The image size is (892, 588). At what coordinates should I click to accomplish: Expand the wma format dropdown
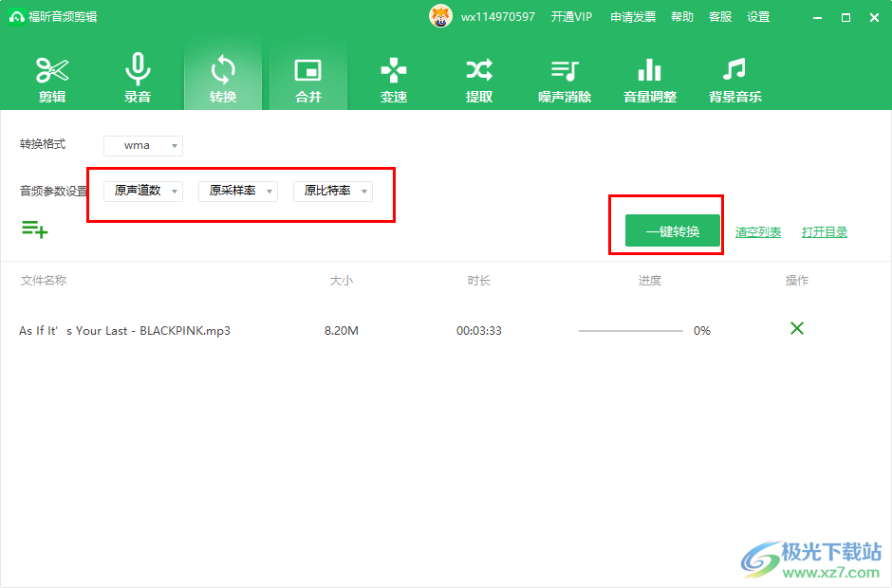coord(143,146)
